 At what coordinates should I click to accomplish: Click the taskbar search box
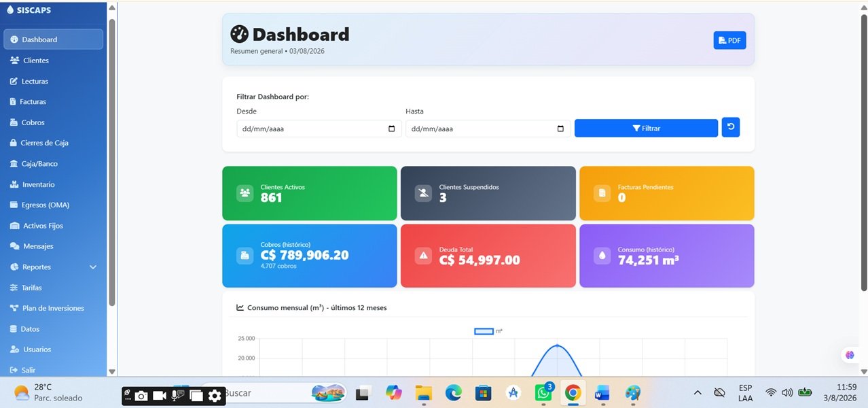pos(275,393)
